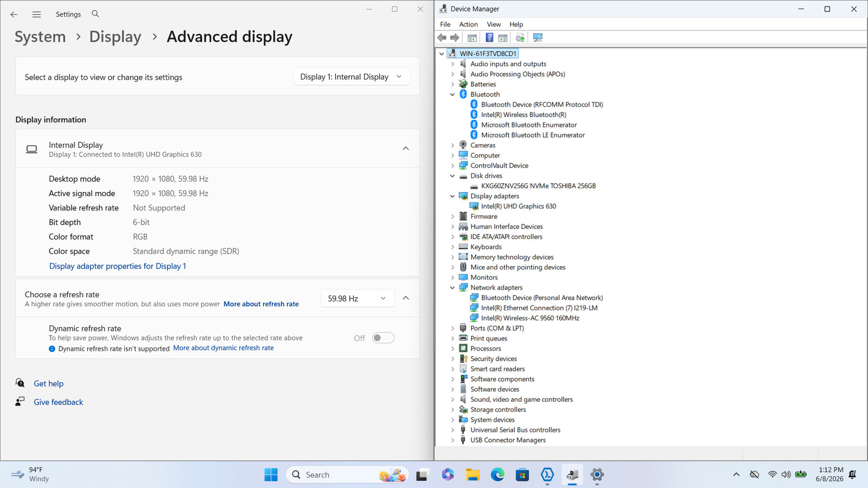Expand the Processors tree node
The width and height of the screenshot is (868, 488).
(452, 349)
